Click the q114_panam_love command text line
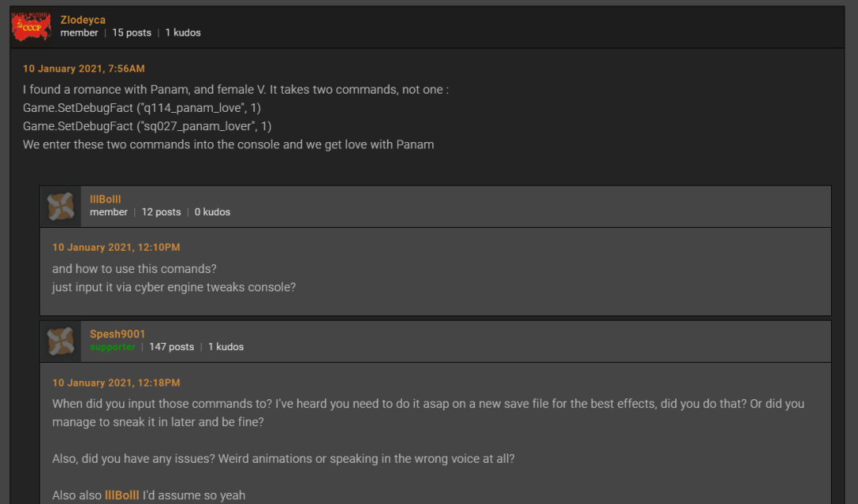The height and width of the screenshot is (504, 858). 141,108
